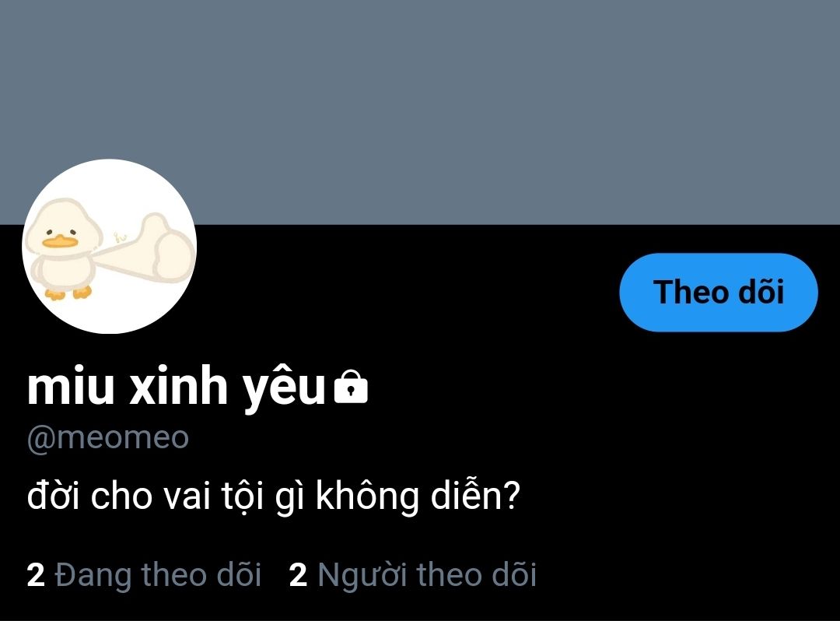Click the following count number 2
The height and width of the screenshot is (621, 840).
click(x=36, y=575)
